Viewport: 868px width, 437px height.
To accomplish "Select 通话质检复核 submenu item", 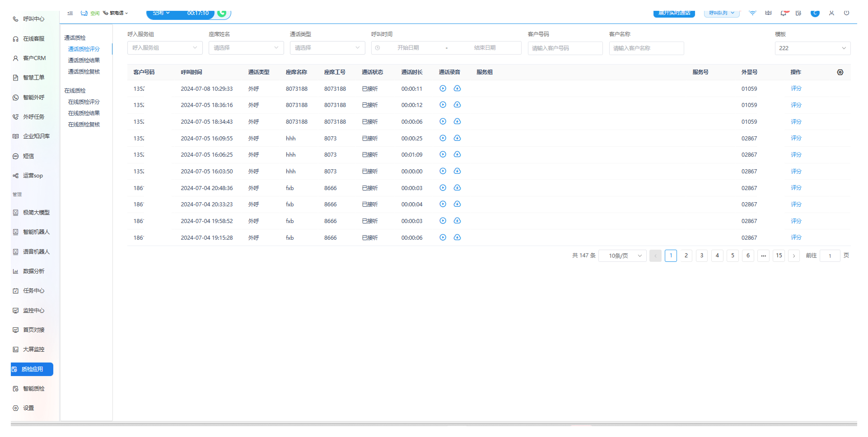I will [x=84, y=71].
